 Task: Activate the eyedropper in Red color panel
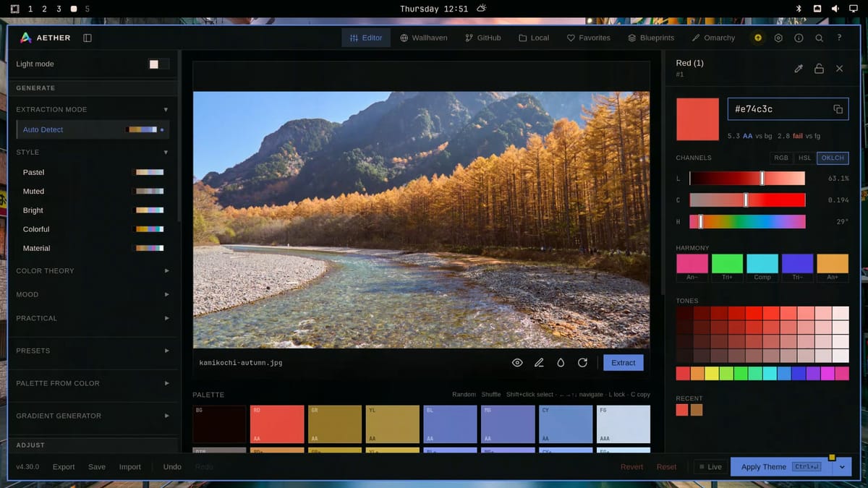pyautogui.click(x=799, y=69)
